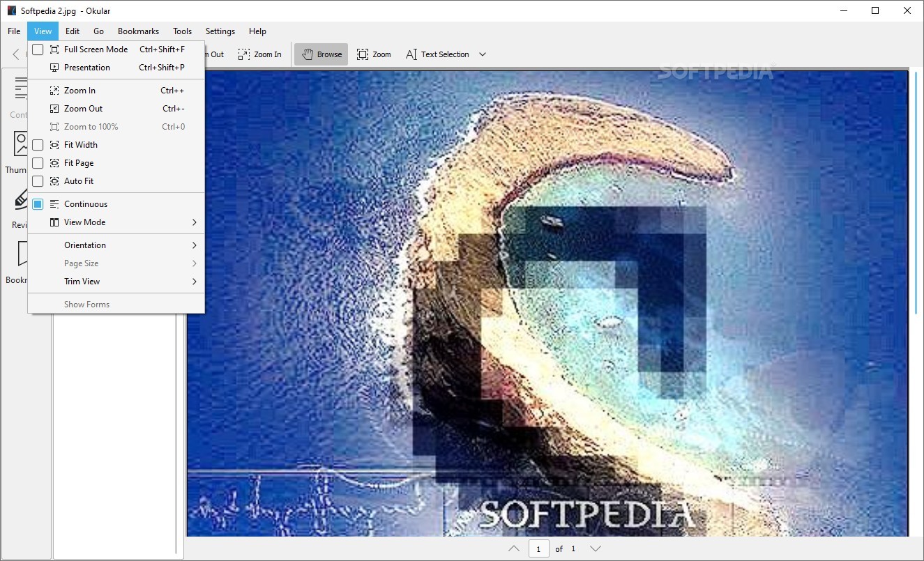Click the Fit Page icon
The image size is (924, 561).
tap(54, 163)
